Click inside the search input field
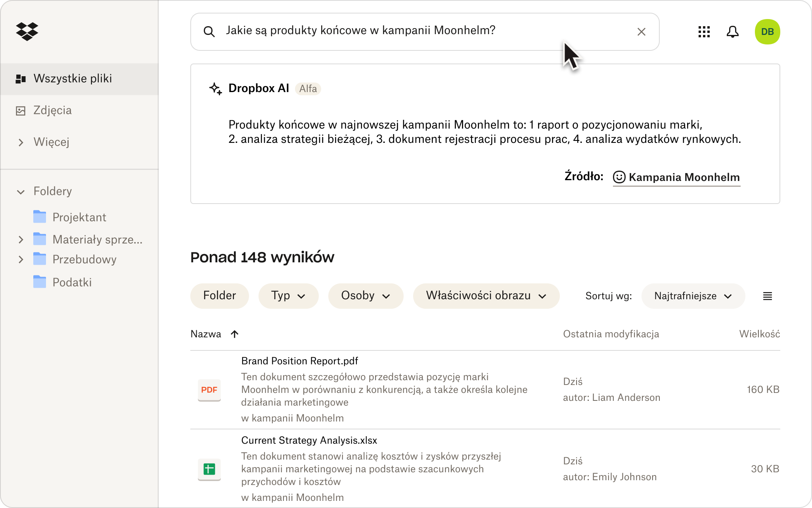Screen dimensions: 812x508 [425, 32]
